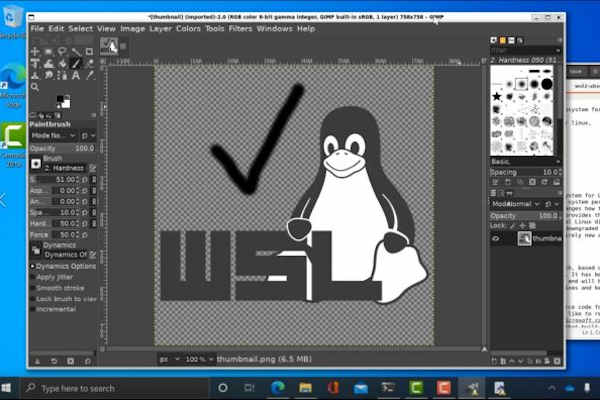Screen dimensions: 600x400
Task: Select the Paths tool
Action: 62,75
